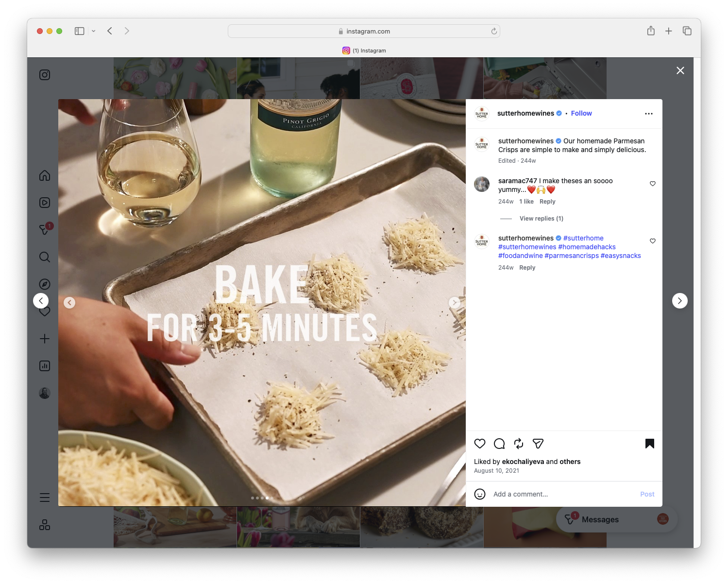Go to Home in the sidebar

(45, 175)
